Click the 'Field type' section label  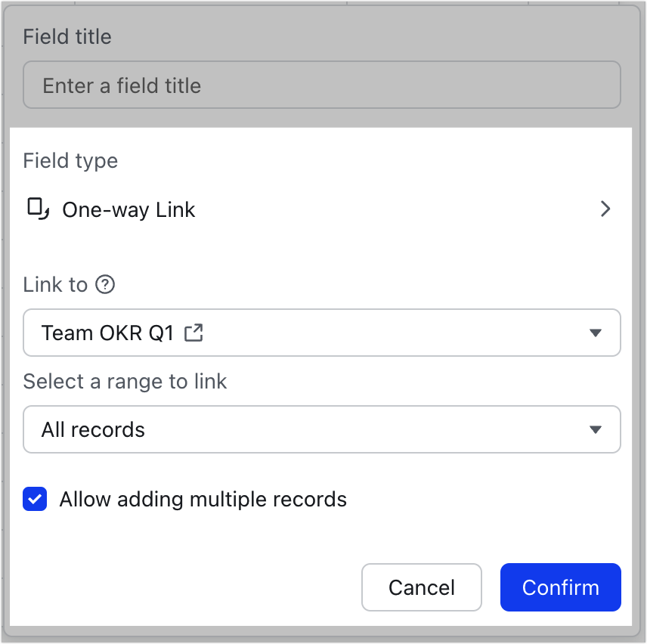(x=70, y=161)
